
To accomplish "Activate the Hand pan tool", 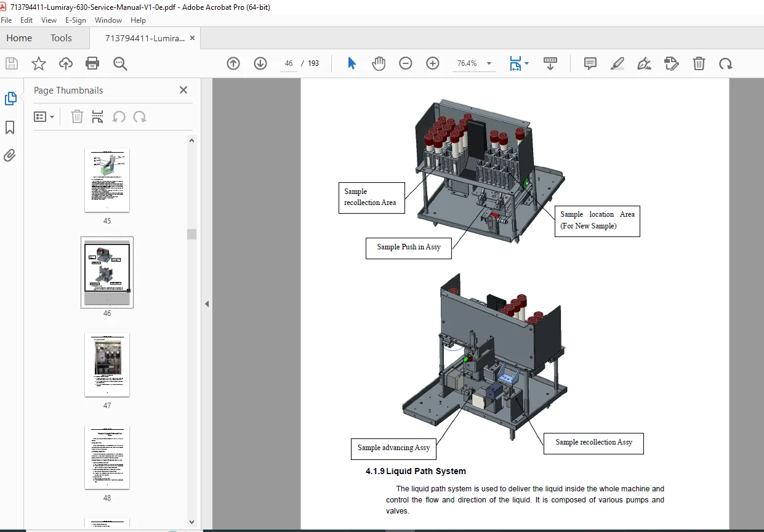I will coord(379,63).
